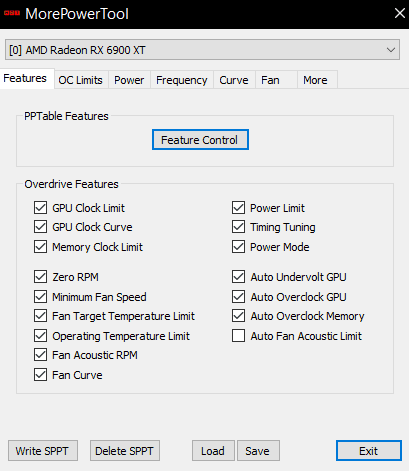Expand the GPU selection dropdown arrow

pyautogui.click(x=391, y=50)
